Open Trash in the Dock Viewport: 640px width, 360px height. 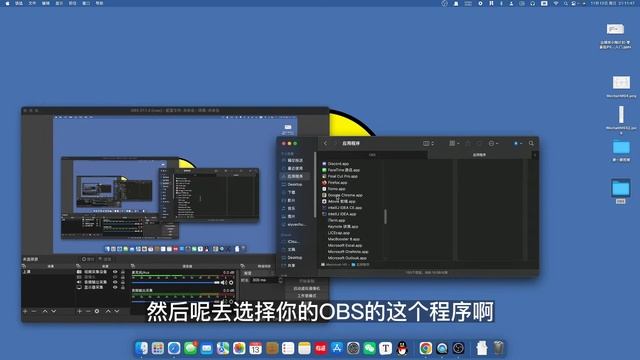tap(498, 348)
